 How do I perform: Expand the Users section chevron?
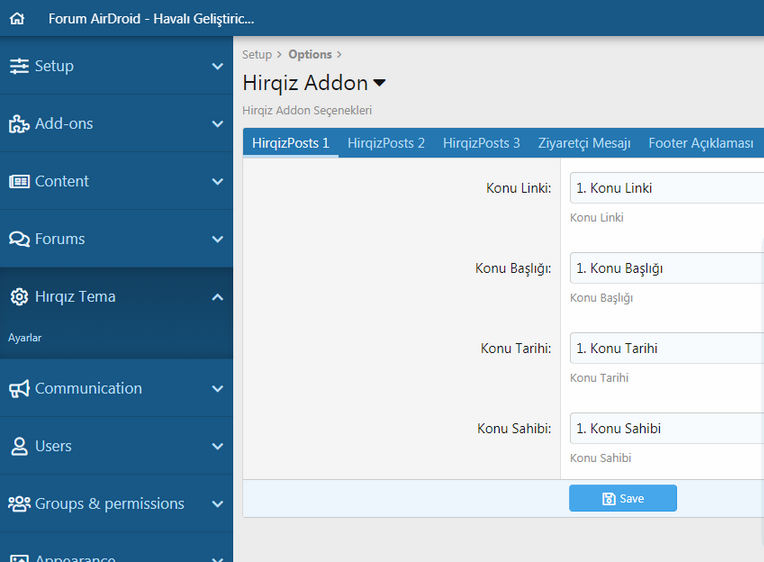(218, 446)
